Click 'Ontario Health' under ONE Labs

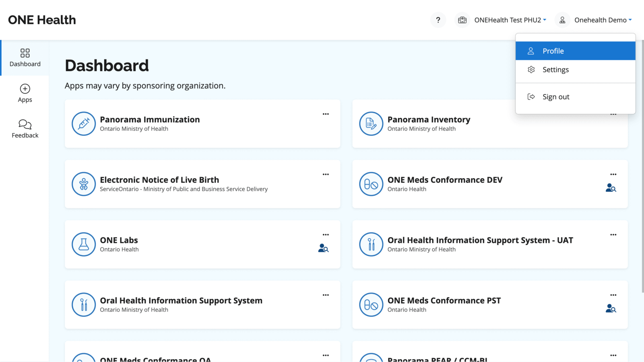[x=119, y=249]
